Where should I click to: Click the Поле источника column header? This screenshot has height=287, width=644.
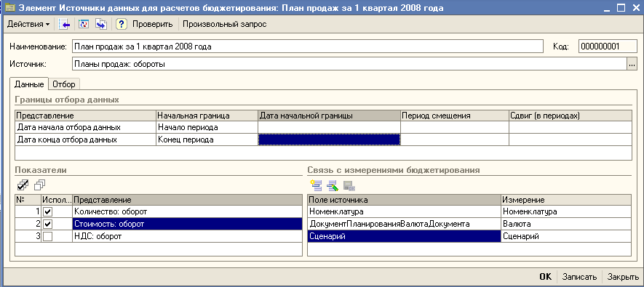tap(404, 200)
